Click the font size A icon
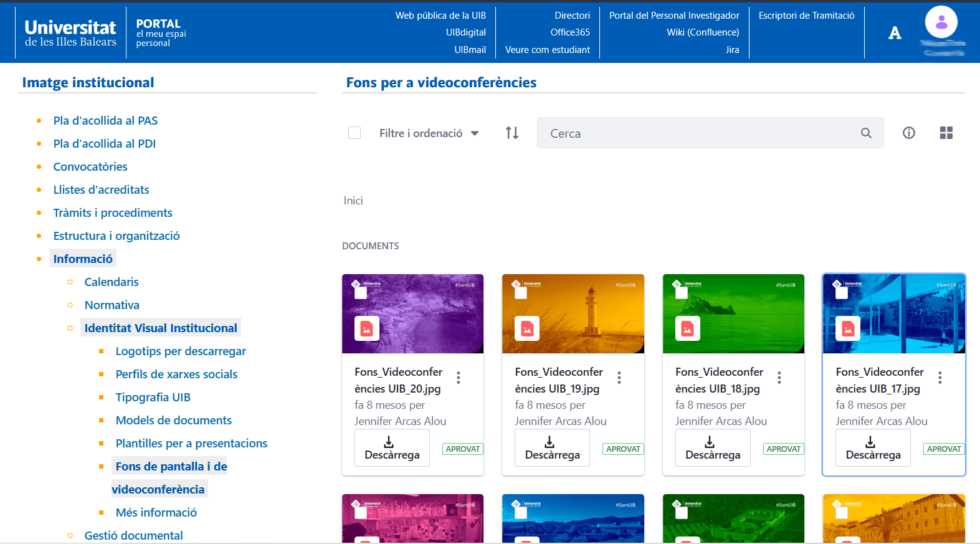The height and width of the screenshot is (544, 980). tap(895, 33)
